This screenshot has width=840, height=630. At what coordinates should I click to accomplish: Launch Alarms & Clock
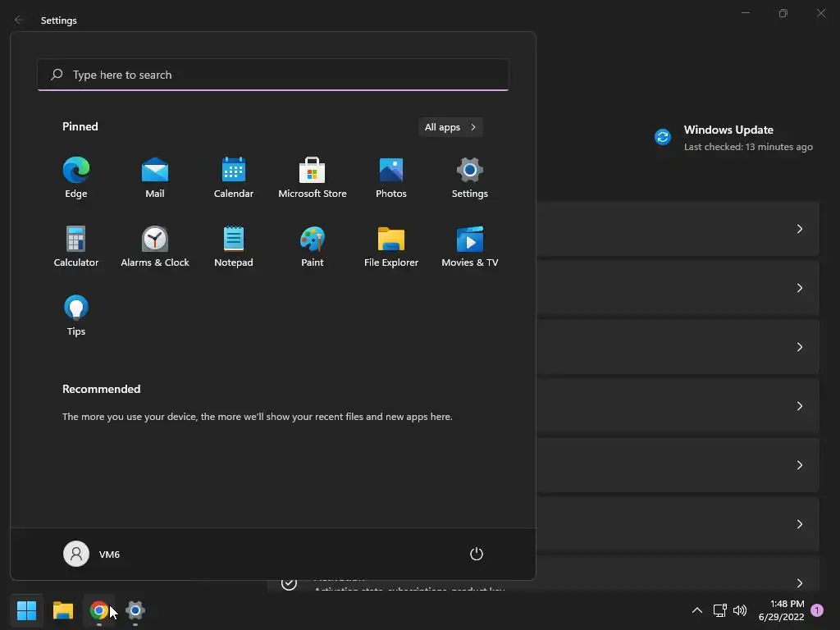155,247
